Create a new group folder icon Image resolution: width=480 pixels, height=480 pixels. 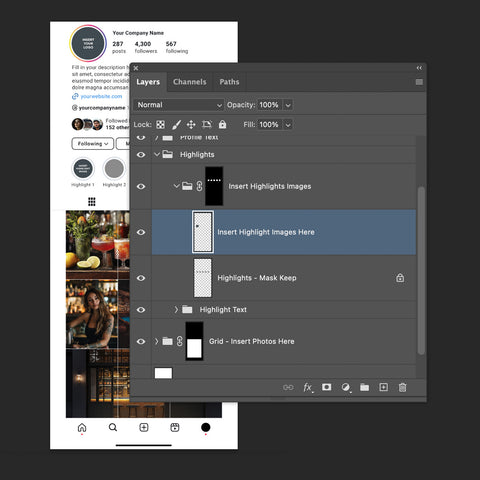point(364,387)
